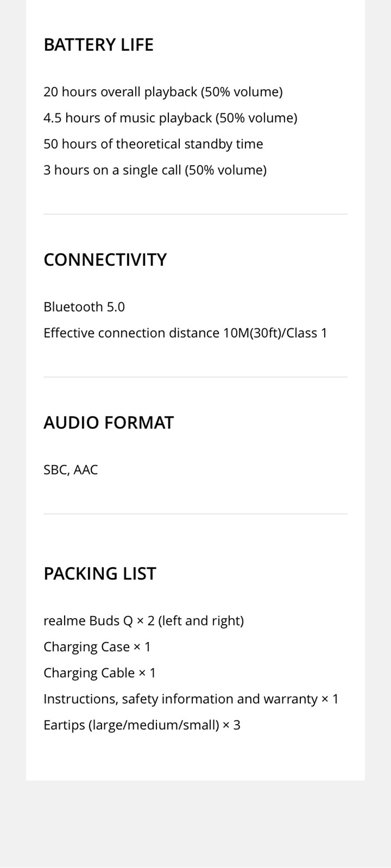The image size is (391, 868).
Task: Select the realme Buds Q × 2 line
Action: pos(143,620)
